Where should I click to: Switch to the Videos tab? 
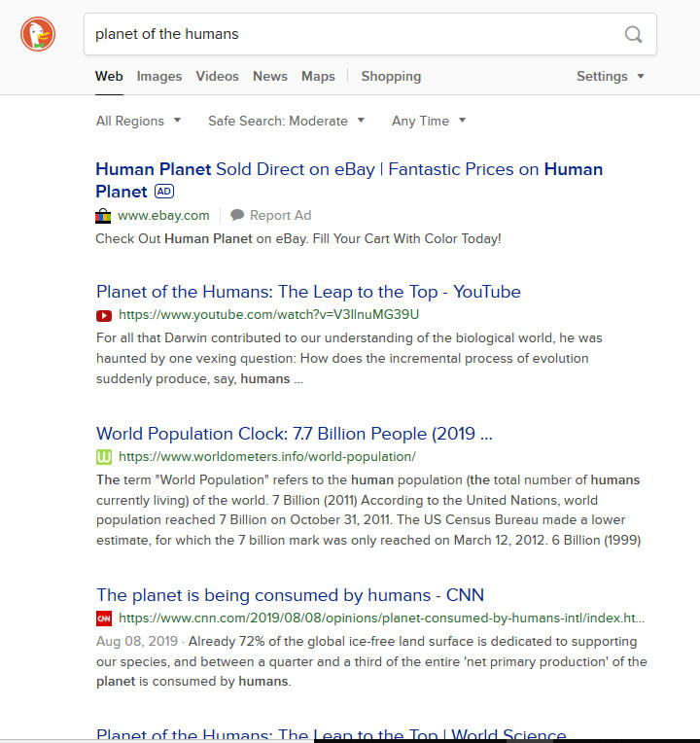pyautogui.click(x=217, y=77)
